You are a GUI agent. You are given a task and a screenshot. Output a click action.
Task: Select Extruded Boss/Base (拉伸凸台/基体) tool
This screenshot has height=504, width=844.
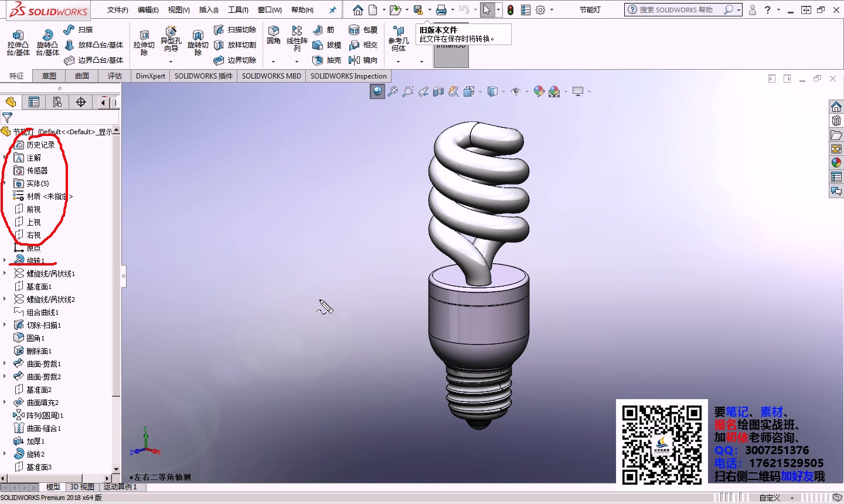pos(18,43)
